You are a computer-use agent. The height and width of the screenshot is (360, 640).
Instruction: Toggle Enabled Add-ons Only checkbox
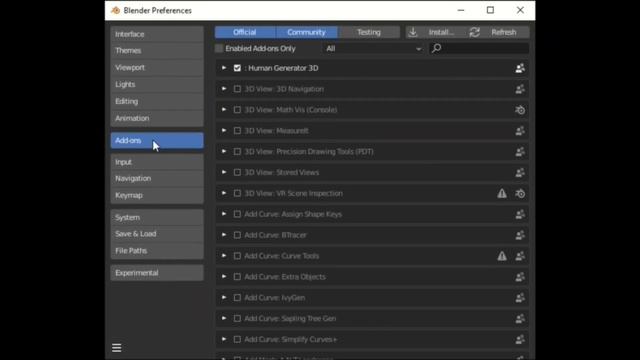[219, 49]
